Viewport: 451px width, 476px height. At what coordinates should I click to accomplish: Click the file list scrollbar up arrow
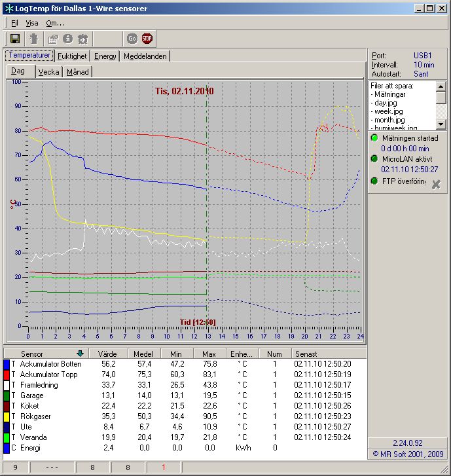tap(441, 86)
